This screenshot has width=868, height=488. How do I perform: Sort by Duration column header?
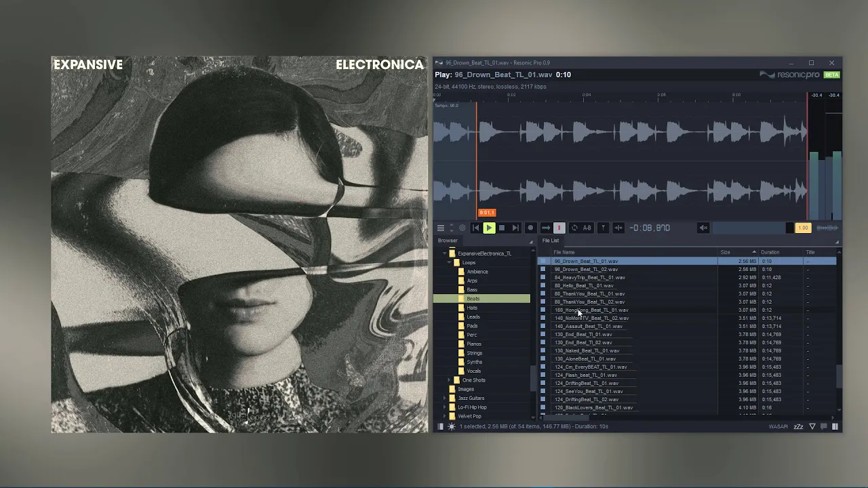click(770, 252)
